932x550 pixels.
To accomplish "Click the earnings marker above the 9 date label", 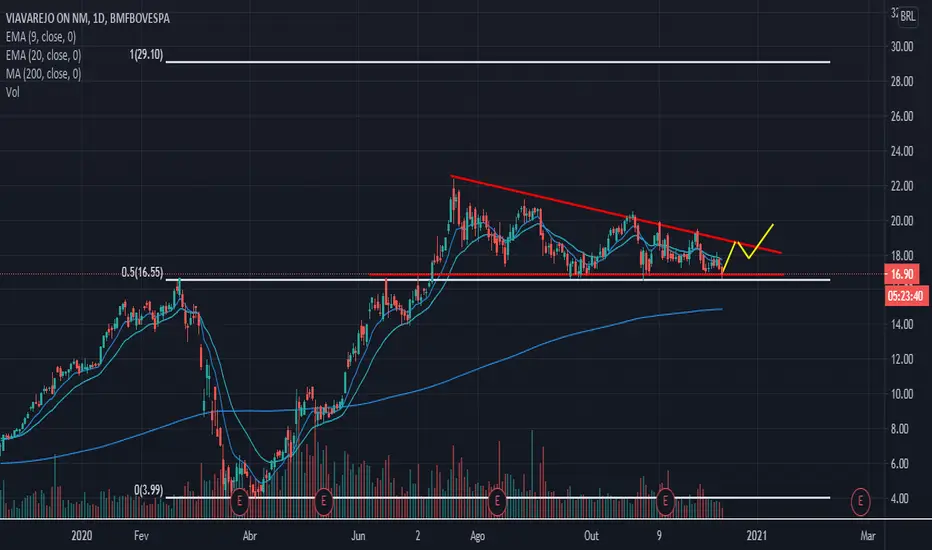I will click(665, 501).
